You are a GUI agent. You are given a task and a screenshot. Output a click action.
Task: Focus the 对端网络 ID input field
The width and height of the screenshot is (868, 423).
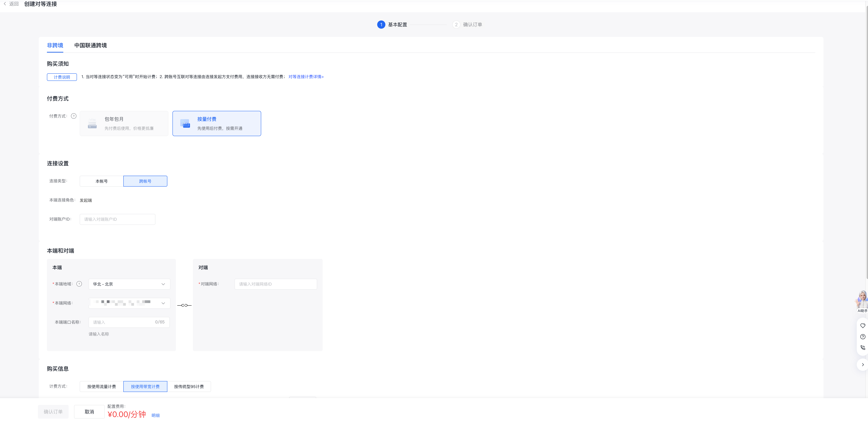click(x=276, y=284)
